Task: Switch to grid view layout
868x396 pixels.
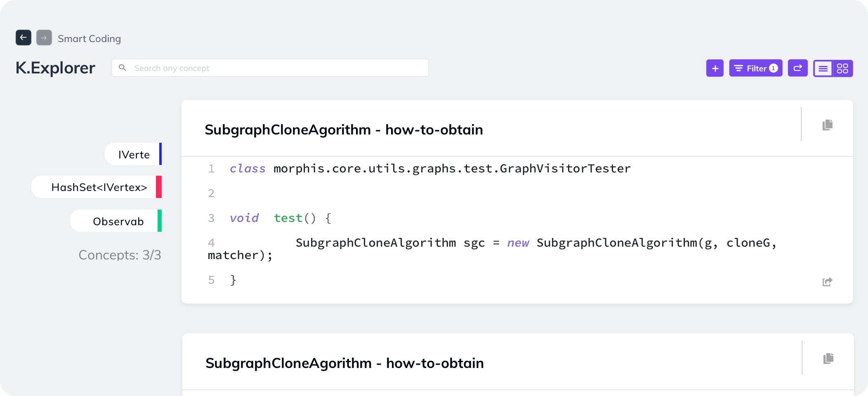Action: click(842, 68)
